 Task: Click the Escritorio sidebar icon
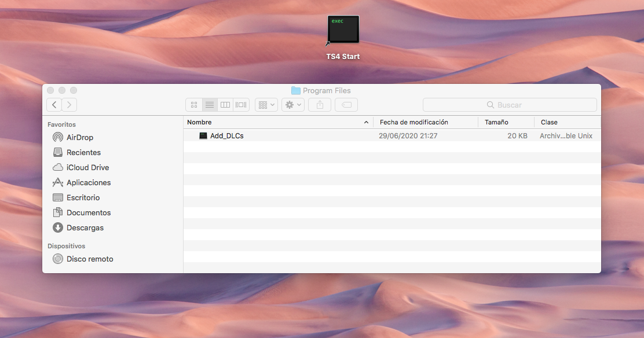pos(58,197)
